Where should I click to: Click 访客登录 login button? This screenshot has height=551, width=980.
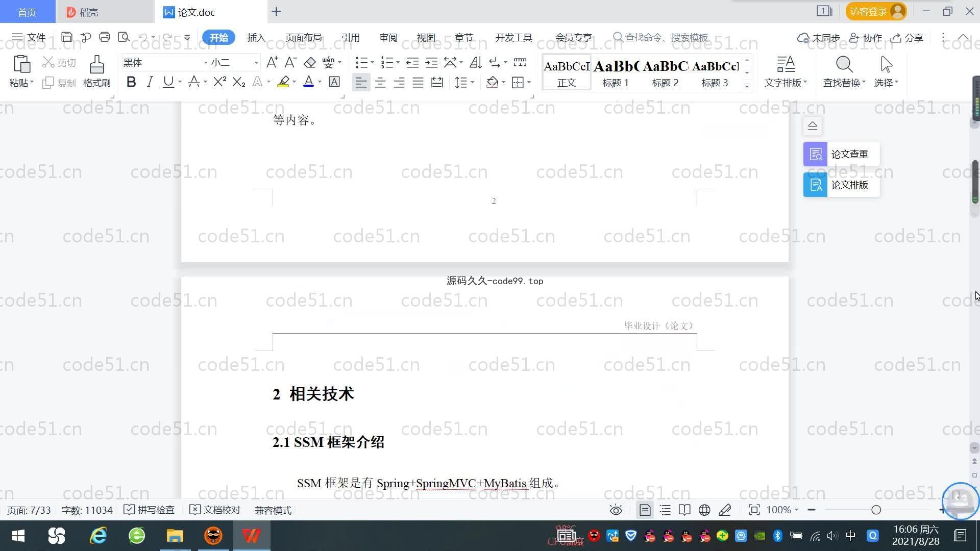[x=876, y=11]
